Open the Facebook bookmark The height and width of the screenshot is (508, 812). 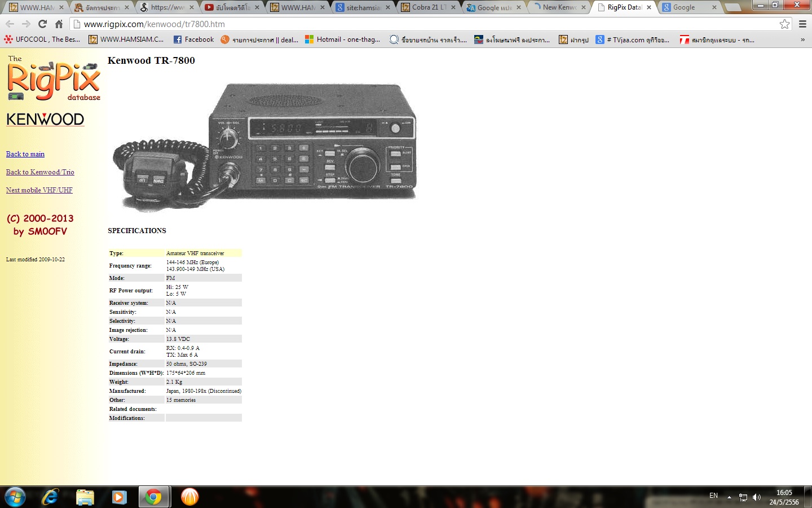pos(193,40)
